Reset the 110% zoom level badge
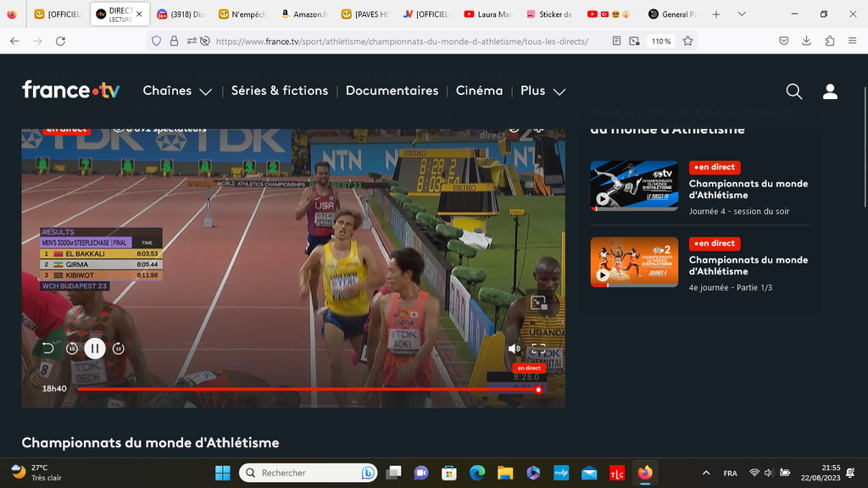 (661, 41)
